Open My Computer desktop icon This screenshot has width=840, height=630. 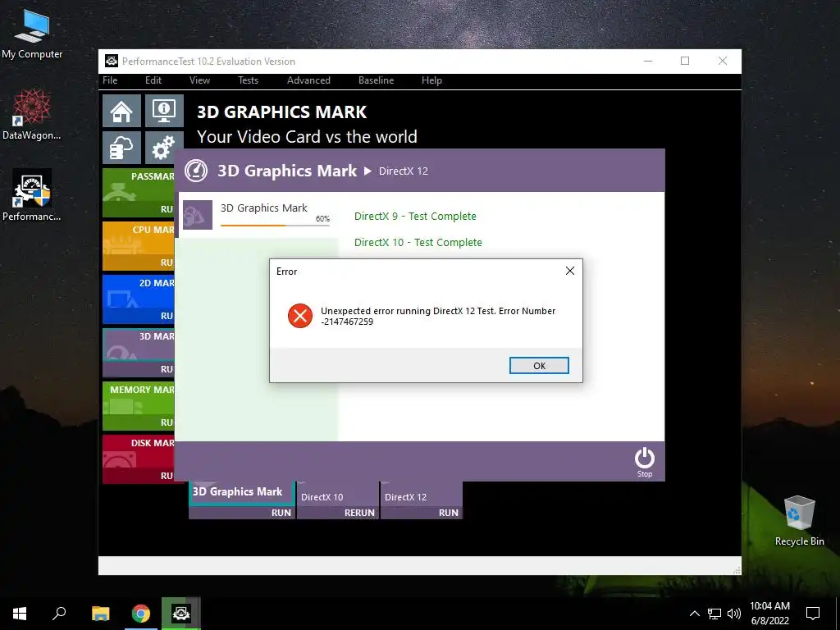pos(32,34)
